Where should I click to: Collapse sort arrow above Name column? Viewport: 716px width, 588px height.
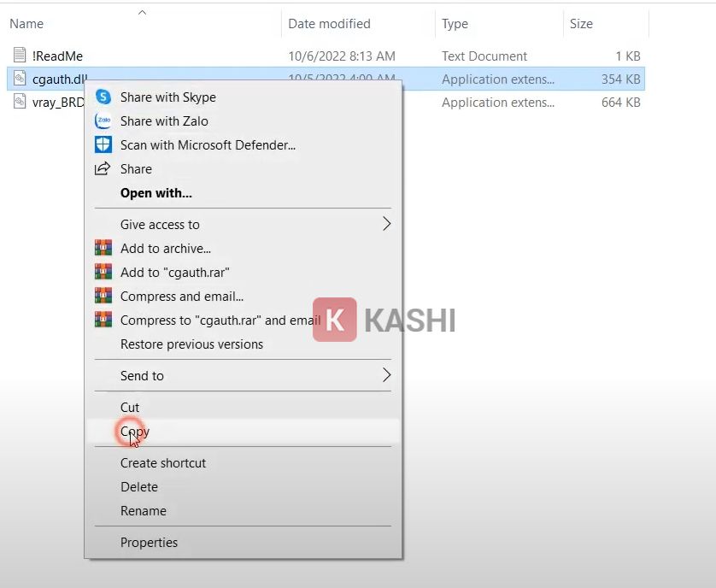pyautogui.click(x=142, y=12)
